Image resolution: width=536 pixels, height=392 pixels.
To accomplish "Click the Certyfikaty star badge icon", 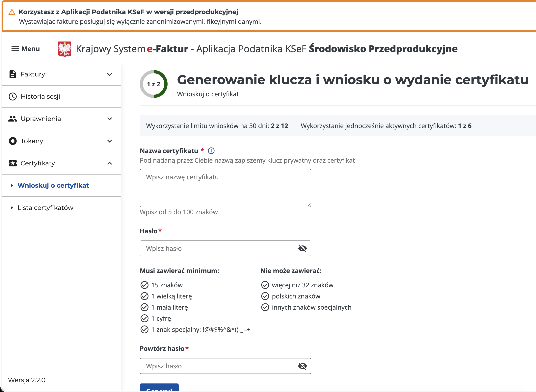I will pyautogui.click(x=13, y=163).
